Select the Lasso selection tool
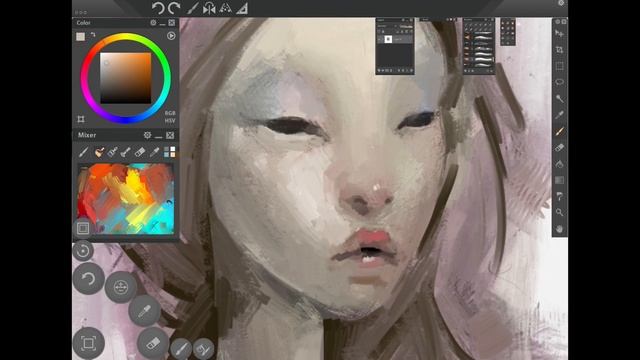640x360 pixels. 560,82
